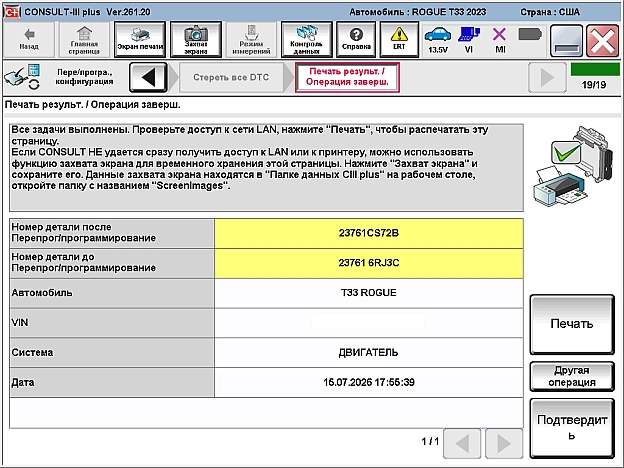Select Печать результ. / Операция заверш. step
The height and width of the screenshot is (468, 624).
[347, 77]
